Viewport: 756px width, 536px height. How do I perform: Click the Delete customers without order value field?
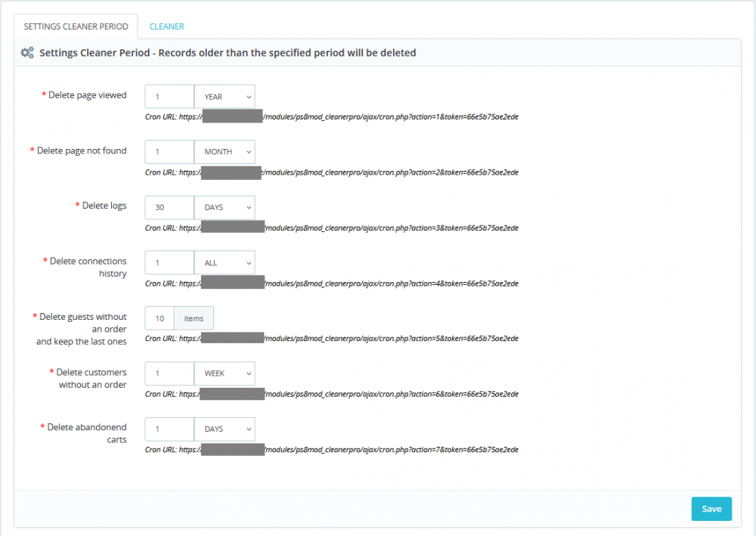169,373
